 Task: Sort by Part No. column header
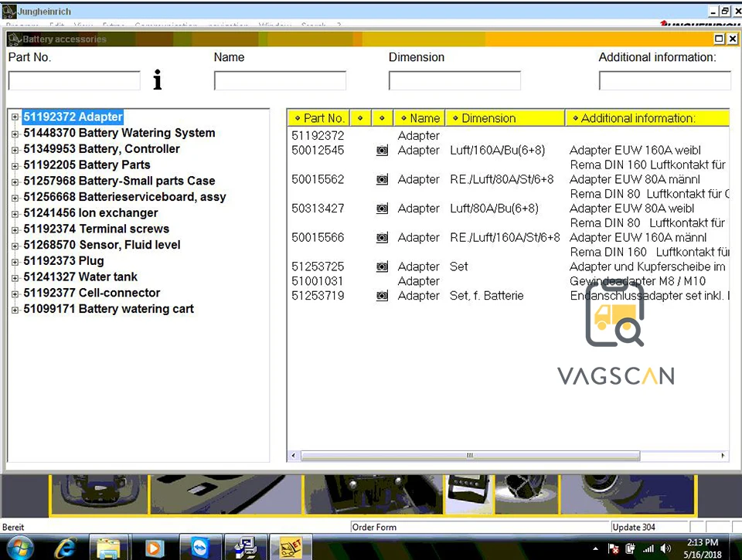[318, 117]
